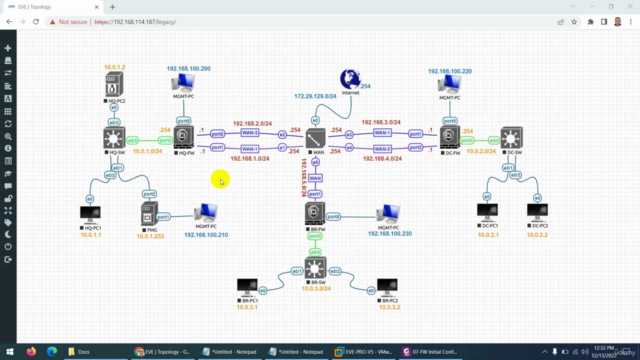The height and width of the screenshot is (360, 640).
Task: Select the DC-PC1 computer node
Action: click(487, 213)
